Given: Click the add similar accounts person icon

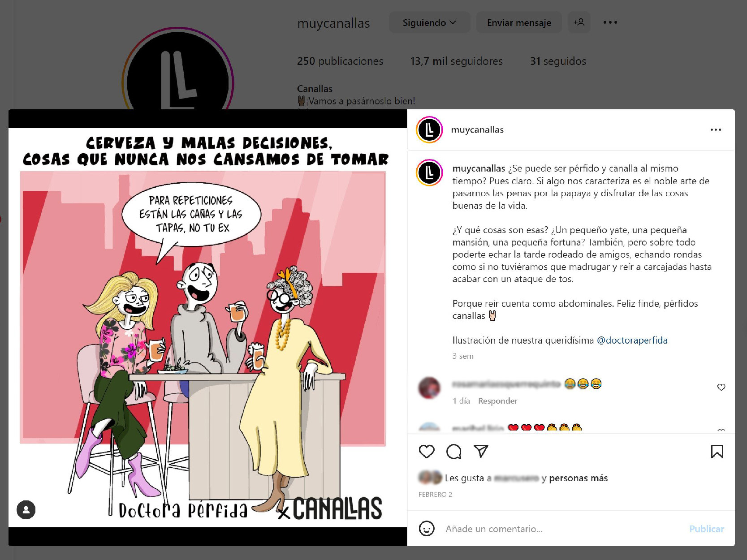Looking at the screenshot, I should point(579,22).
